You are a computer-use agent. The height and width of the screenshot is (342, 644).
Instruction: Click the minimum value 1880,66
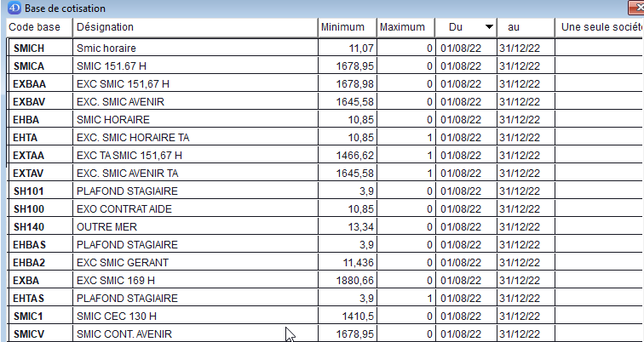click(355, 281)
